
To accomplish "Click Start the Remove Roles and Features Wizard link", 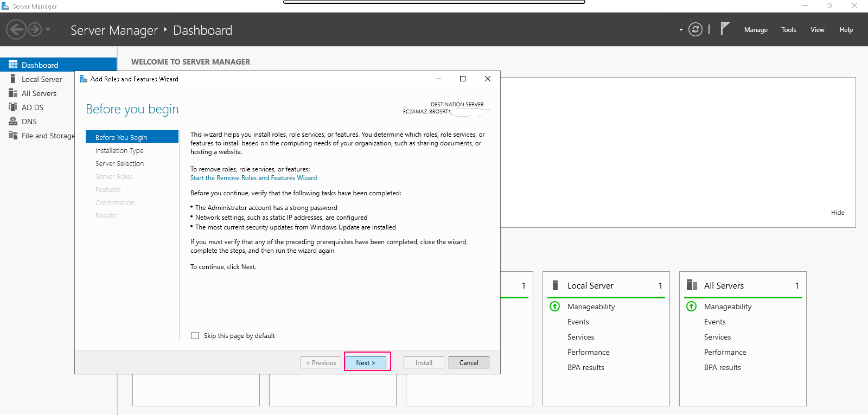I will click(253, 178).
